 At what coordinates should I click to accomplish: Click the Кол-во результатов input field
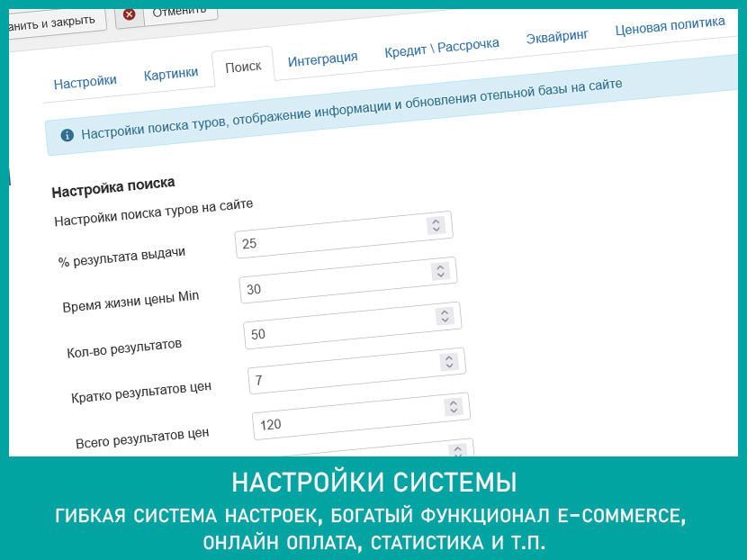[x=337, y=330]
